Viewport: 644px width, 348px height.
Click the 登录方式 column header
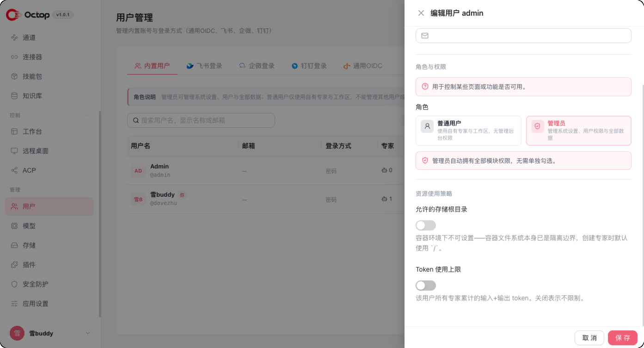(338, 146)
